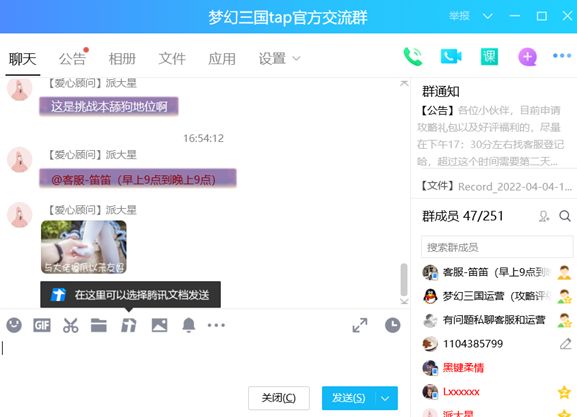This screenshot has height=417, width=577.
Task: Select member 有问题私聊客服和运营
Action: coord(497,320)
